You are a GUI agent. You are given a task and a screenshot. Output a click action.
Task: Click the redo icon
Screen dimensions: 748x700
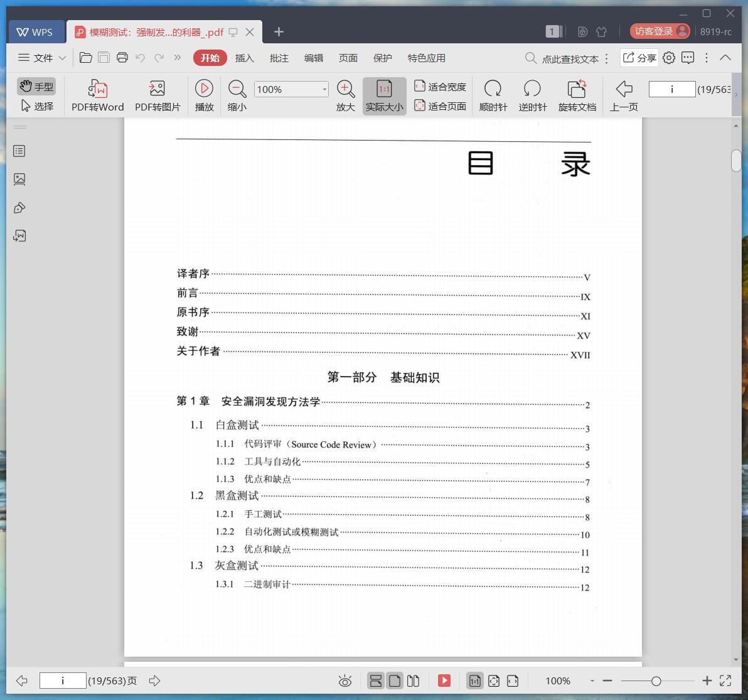159,58
